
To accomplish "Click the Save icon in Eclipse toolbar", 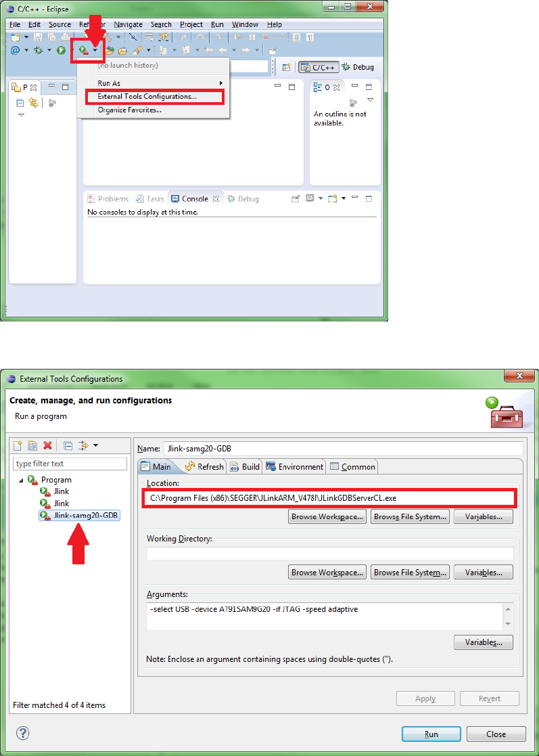I will coord(38,37).
